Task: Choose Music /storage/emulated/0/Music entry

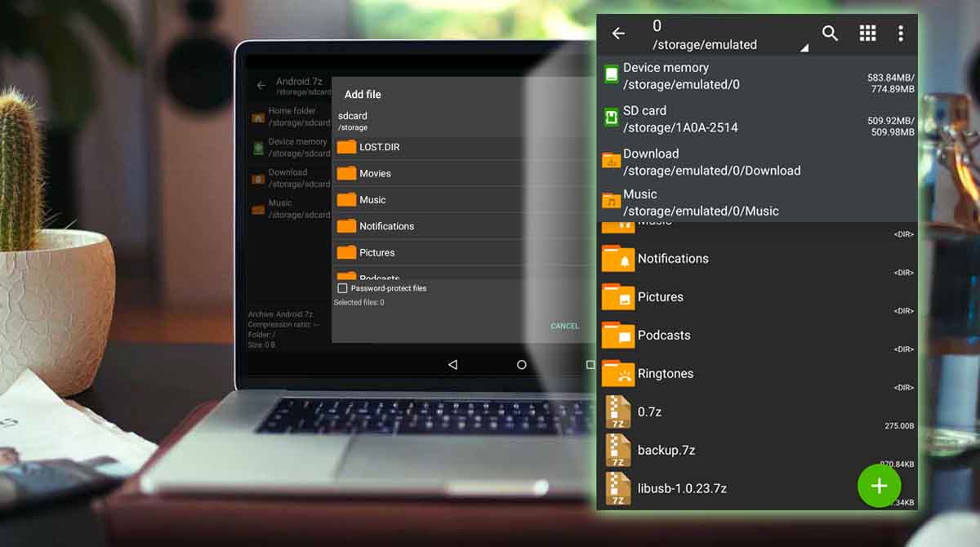Action: tap(757, 202)
